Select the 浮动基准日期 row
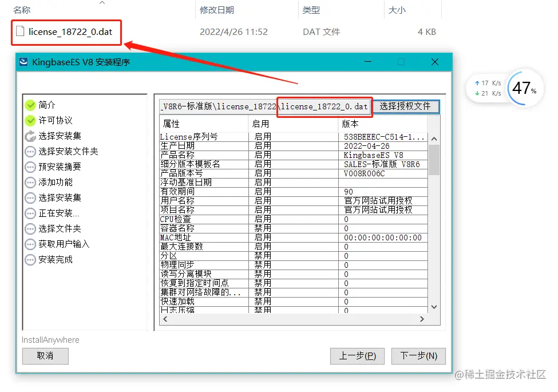The width and height of the screenshot is (558, 392). [294, 183]
